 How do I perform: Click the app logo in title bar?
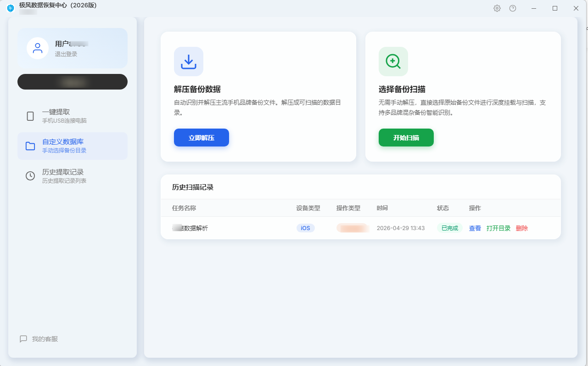[11, 8]
